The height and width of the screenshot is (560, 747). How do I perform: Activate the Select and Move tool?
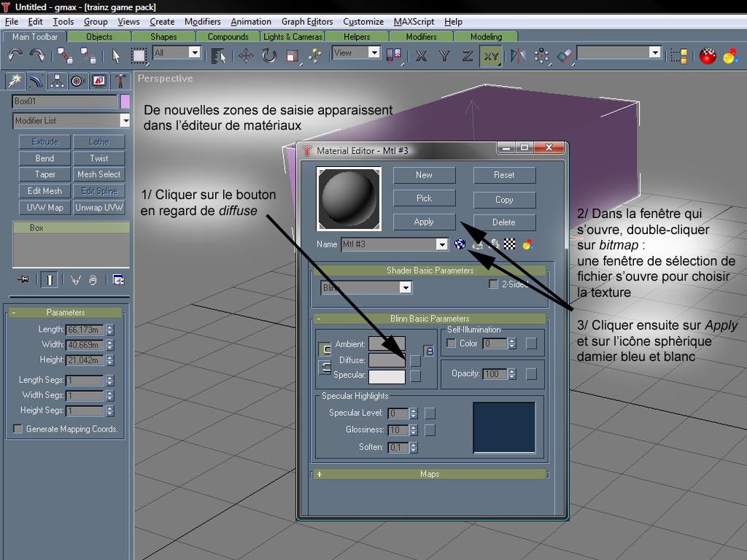(x=246, y=55)
